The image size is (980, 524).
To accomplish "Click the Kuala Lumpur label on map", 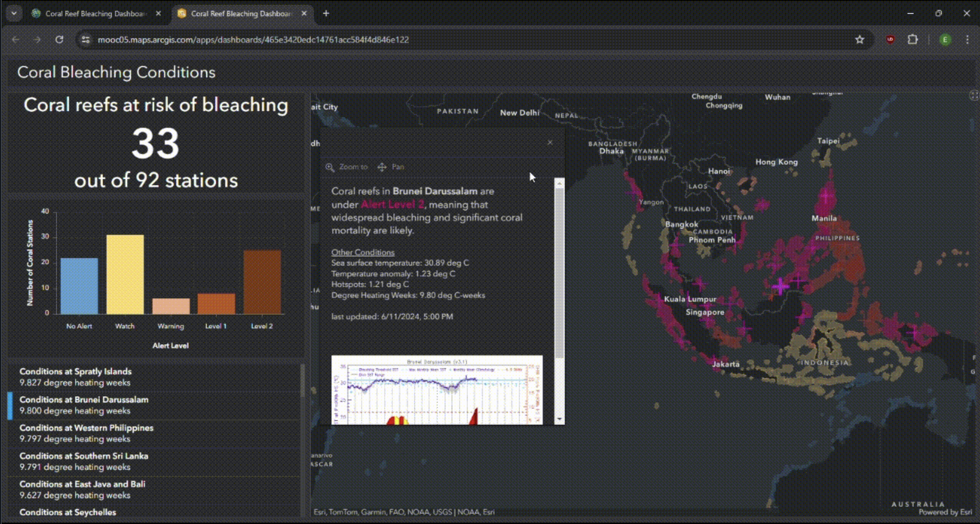I will pos(690,299).
